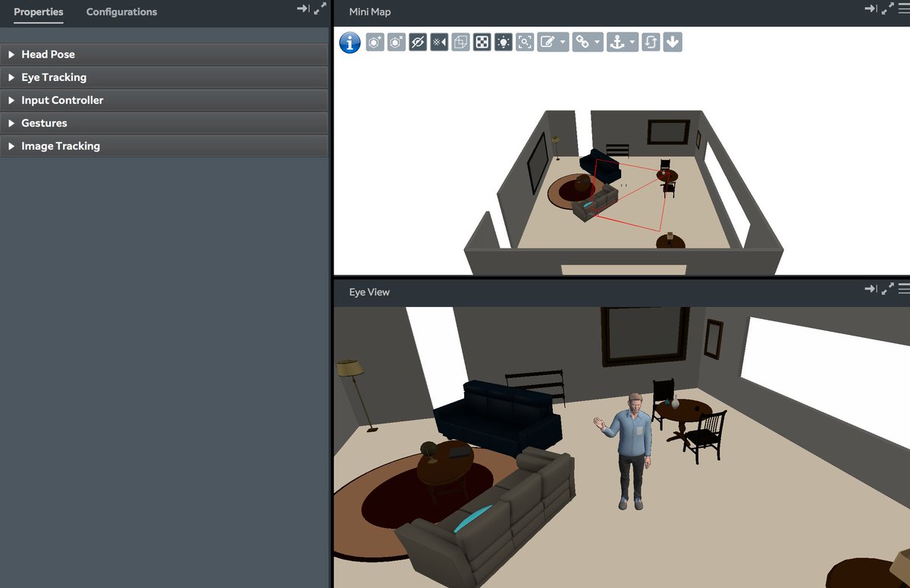910x588 pixels.
Task: Click the add object hexagon-plus icon
Action: (375, 42)
